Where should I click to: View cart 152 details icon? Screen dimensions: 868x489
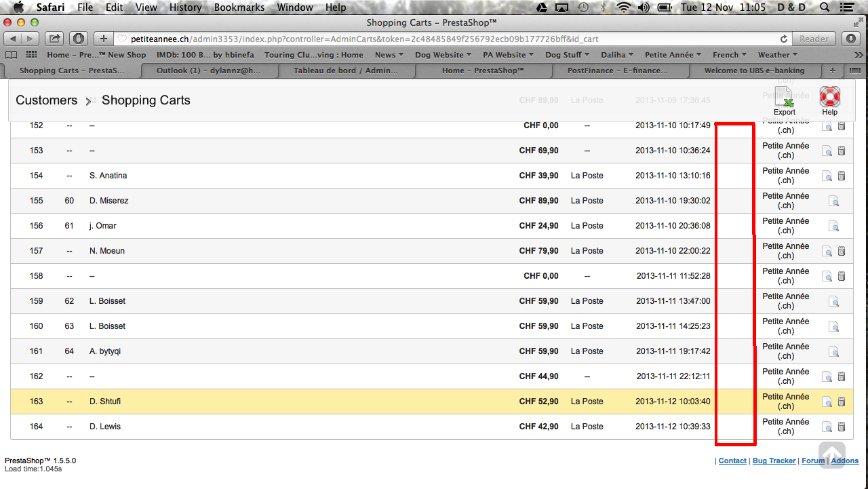coord(827,126)
